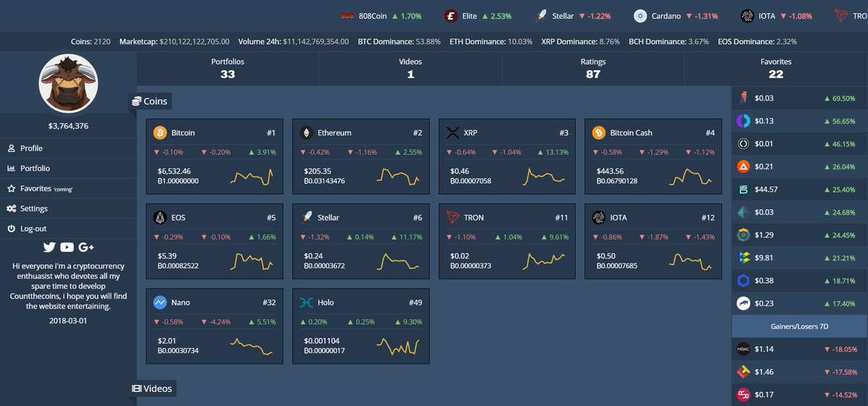Click the Coins: 2120 stat

91,42
